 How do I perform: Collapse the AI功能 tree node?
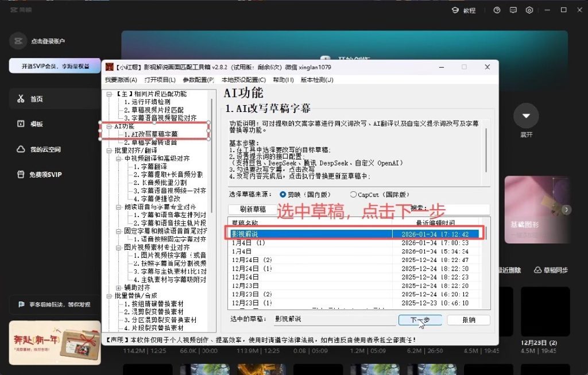point(109,126)
